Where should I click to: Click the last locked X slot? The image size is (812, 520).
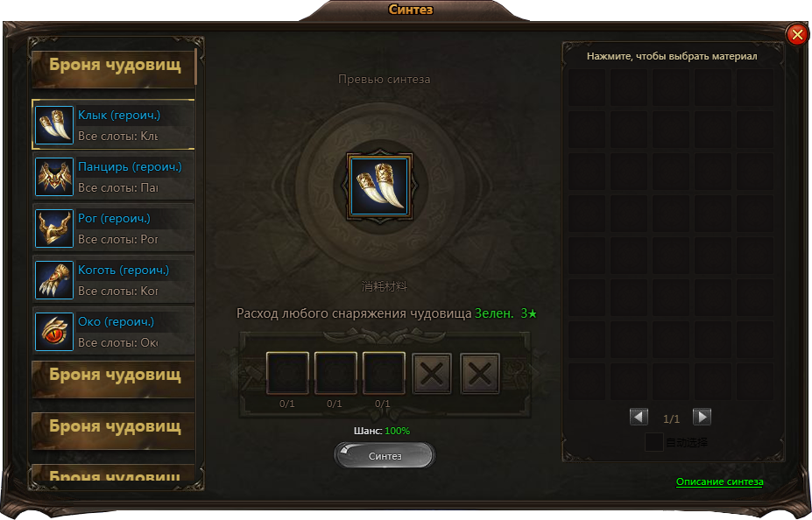pos(480,373)
